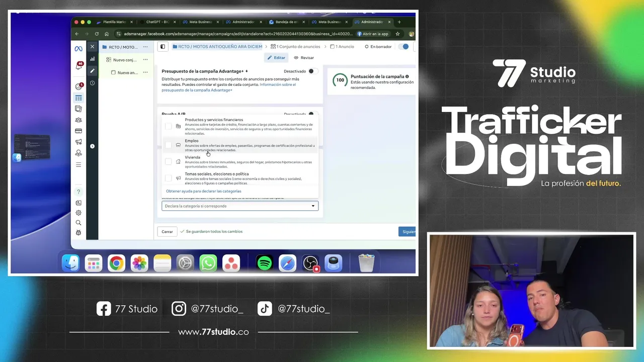The image size is (644, 362).
Task: Open Google Chrome from the Dock
Action: 116,263
